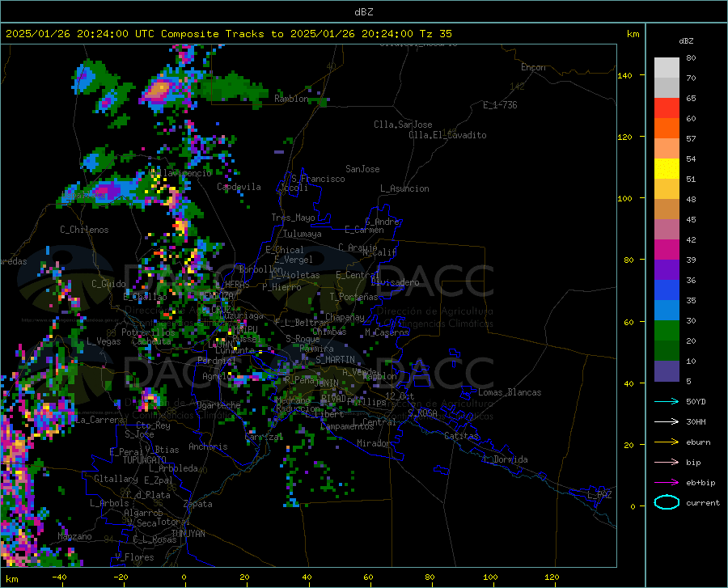Pick the green 20-30 dBZ swatch
This screenshot has height=588, width=728.
click(667, 331)
